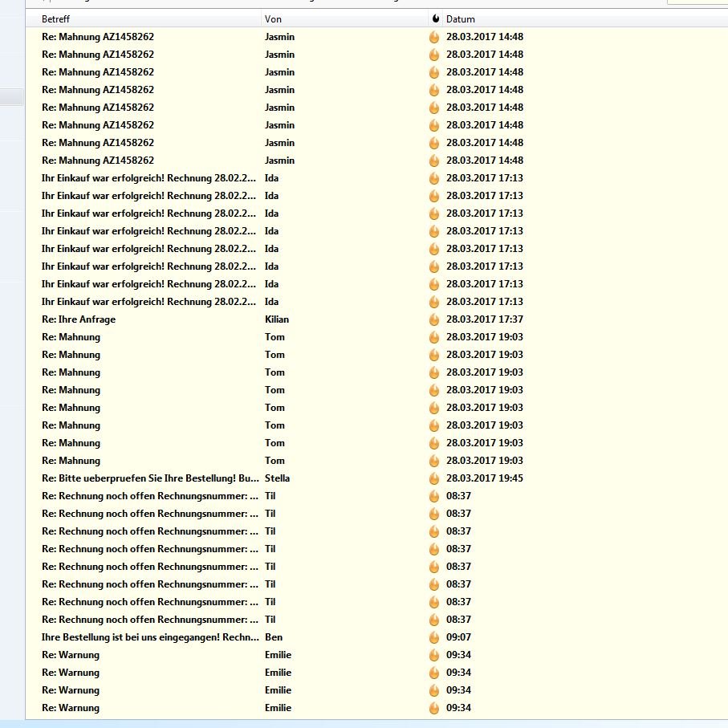
Task: Sort messages by junk status column header
Action: click(x=435, y=18)
